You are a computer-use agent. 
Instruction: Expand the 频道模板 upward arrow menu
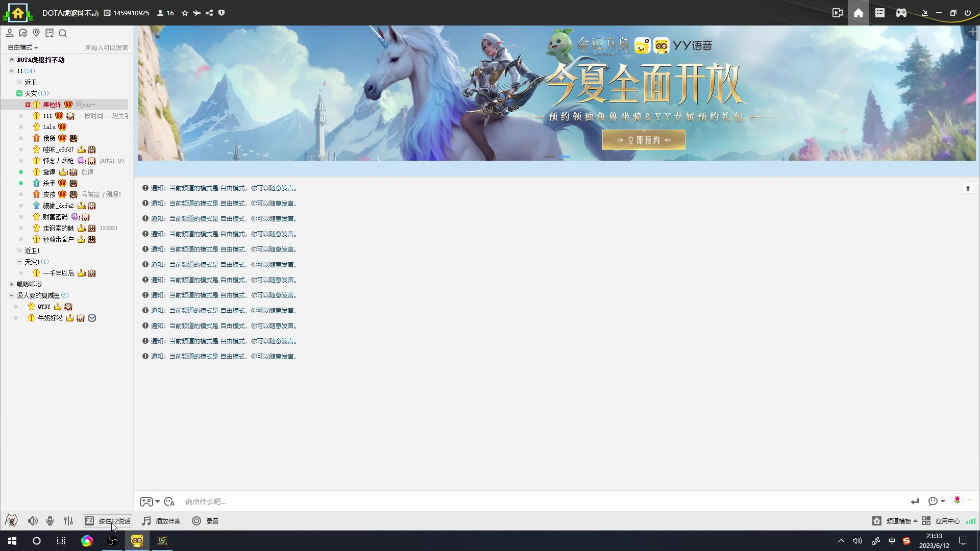coord(915,521)
